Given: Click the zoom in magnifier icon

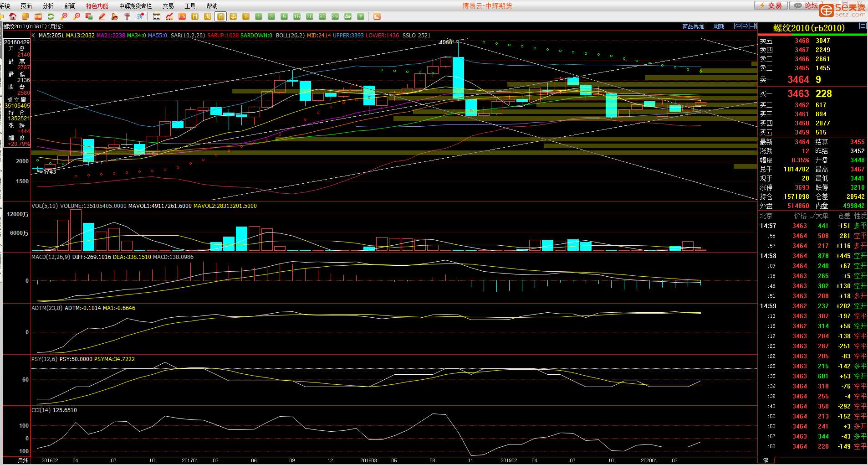Looking at the screenshot, I should pyautogui.click(x=64, y=16).
